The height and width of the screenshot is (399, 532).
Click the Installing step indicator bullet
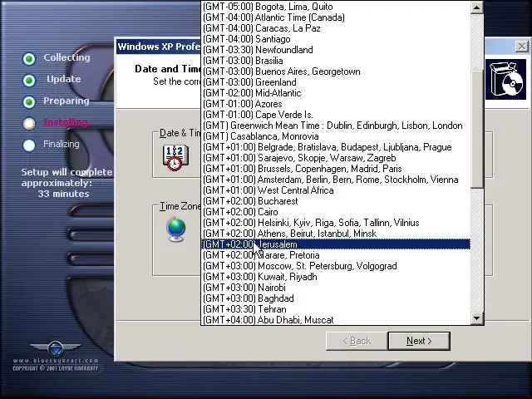pos(29,124)
